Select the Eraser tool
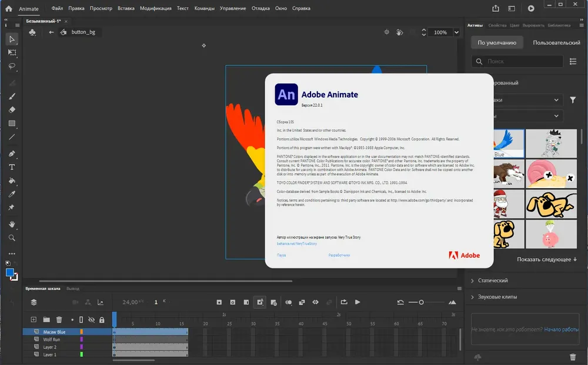This screenshot has height=365, width=588. click(x=12, y=110)
